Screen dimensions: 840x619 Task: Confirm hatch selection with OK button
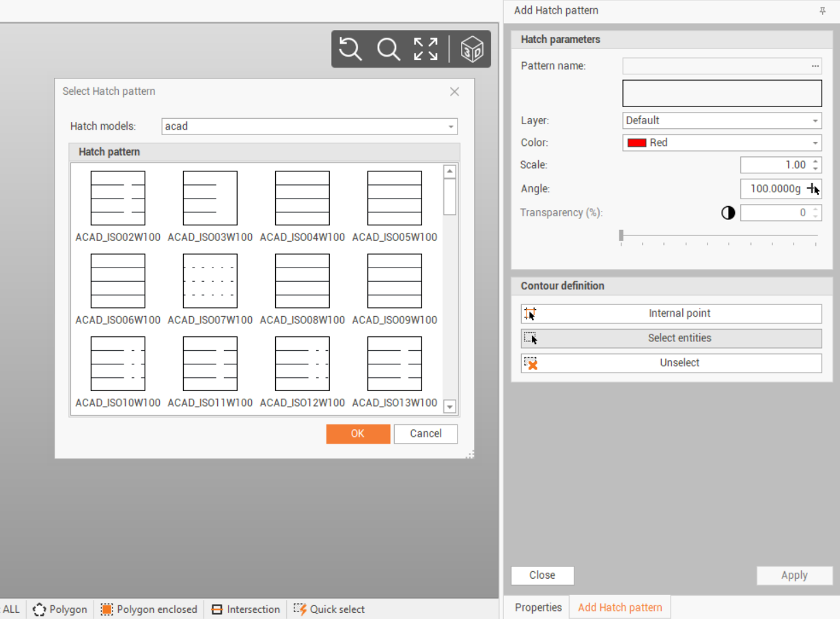tap(358, 434)
